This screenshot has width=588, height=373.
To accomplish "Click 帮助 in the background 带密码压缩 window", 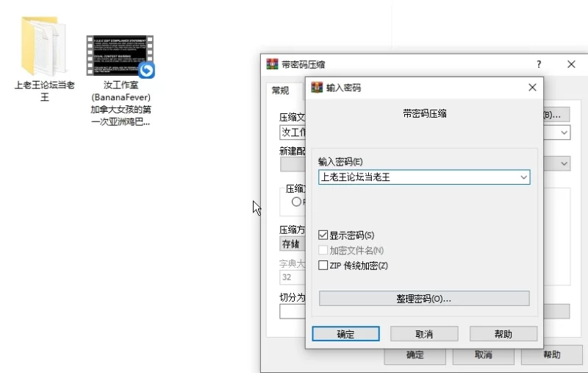I will 552,356.
